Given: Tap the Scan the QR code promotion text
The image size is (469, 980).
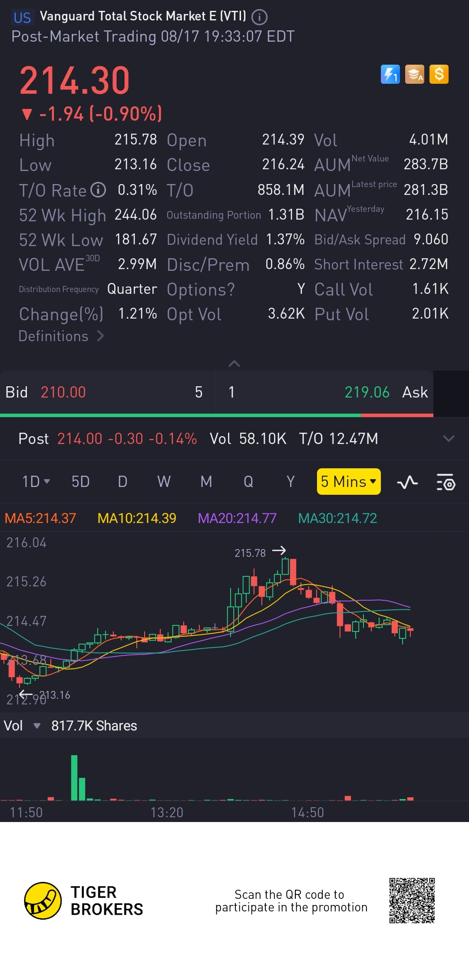Looking at the screenshot, I should pyautogui.click(x=291, y=901).
